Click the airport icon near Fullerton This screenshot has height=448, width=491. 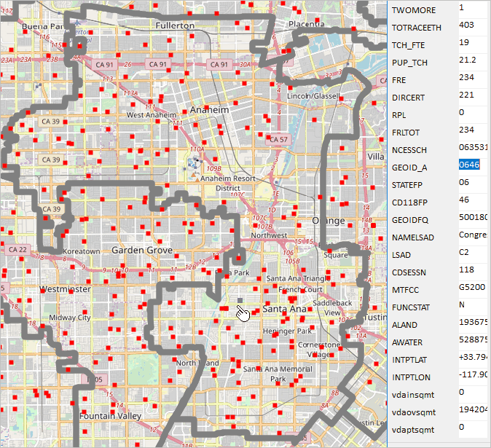coord(77,23)
